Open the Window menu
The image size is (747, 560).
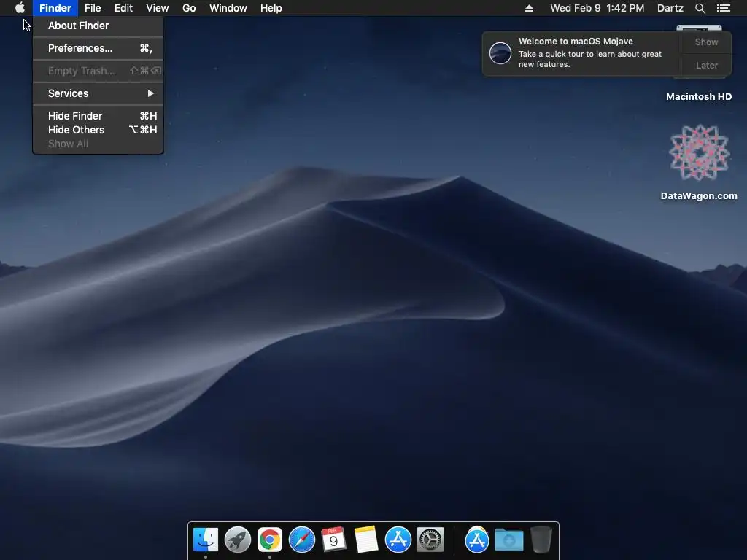[228, 8]
